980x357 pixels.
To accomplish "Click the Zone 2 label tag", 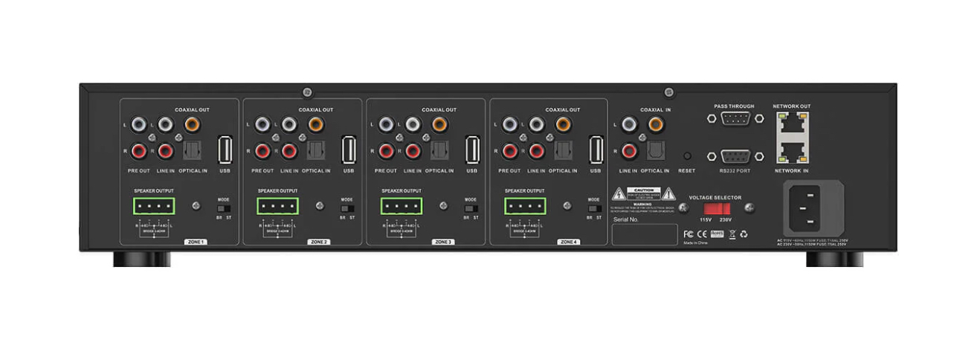I will tap(319, 242).
